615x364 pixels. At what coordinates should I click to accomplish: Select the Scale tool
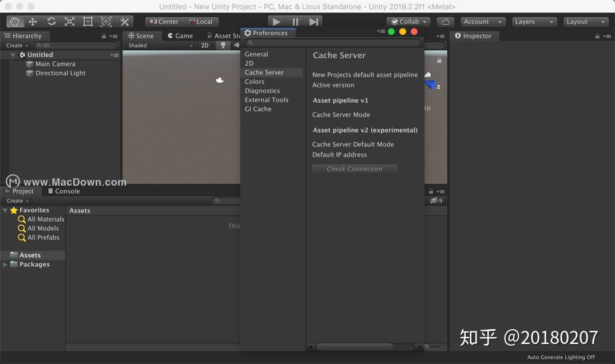(x=69, y=21)
